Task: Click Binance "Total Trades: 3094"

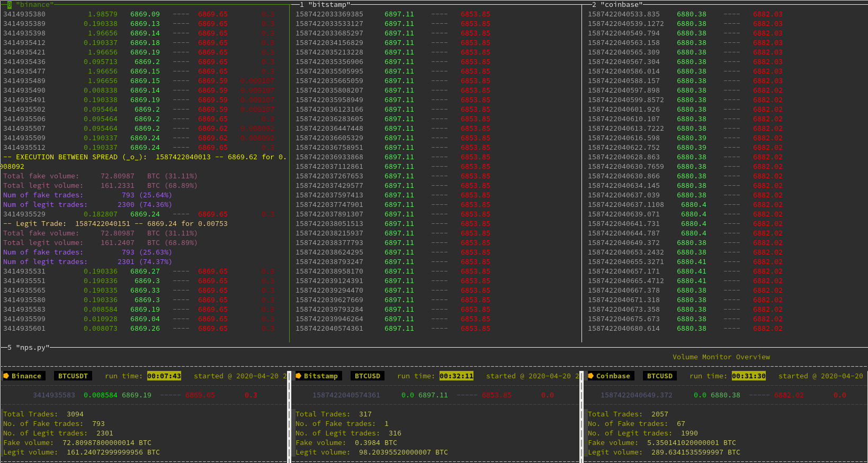Action: 43,414
